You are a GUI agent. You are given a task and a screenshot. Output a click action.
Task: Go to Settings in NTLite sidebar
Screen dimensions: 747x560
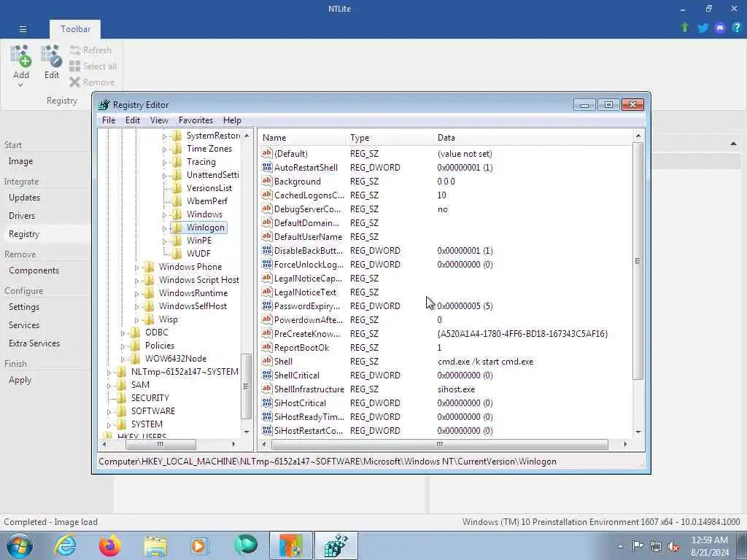click(24, 307)
